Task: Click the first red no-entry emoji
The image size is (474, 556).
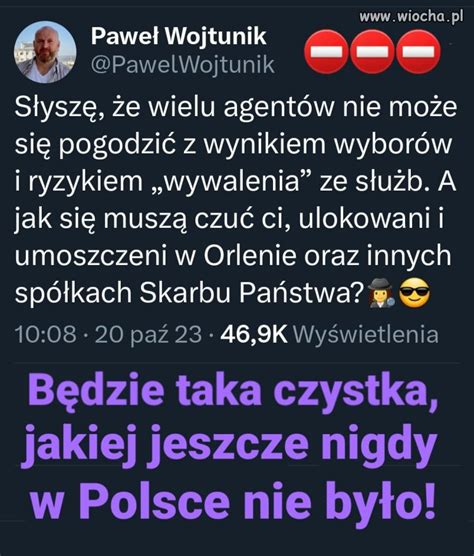Action: click(x=326, y=52)
